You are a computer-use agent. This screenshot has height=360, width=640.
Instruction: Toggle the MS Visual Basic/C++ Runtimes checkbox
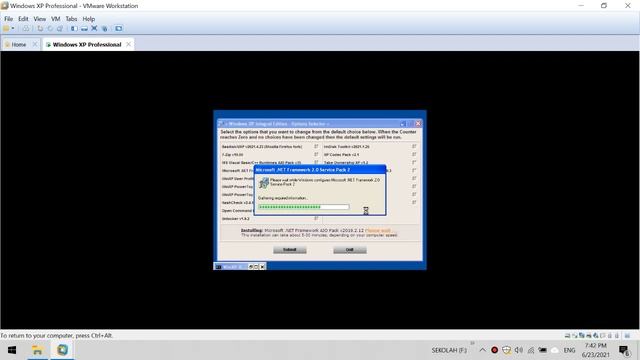click(x=316, y=162)
